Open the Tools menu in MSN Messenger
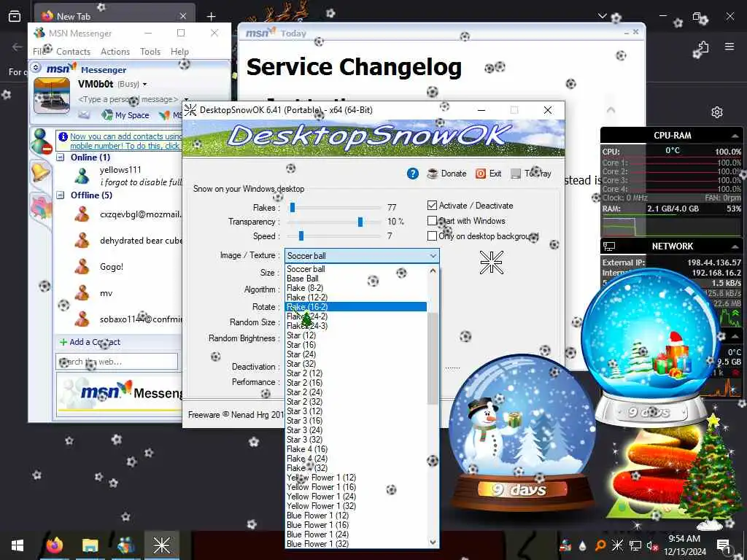The width and height of the screenshot is (747, 560). pyautogui.click(x=150, y=52)
